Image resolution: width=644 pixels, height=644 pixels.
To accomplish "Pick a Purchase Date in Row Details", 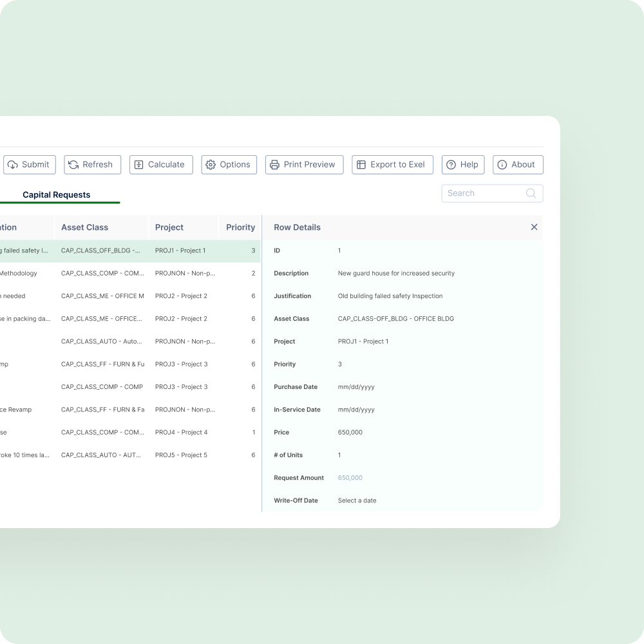I will (356, 387).
